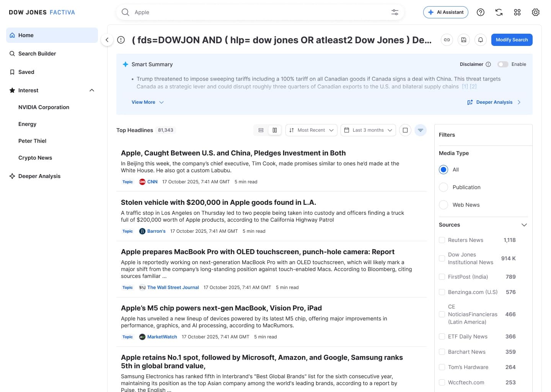This screenshot has height=392, width=551.
Task: Check Tom's Hardware source
Action: pyautogui.click(x=442, y=367)
